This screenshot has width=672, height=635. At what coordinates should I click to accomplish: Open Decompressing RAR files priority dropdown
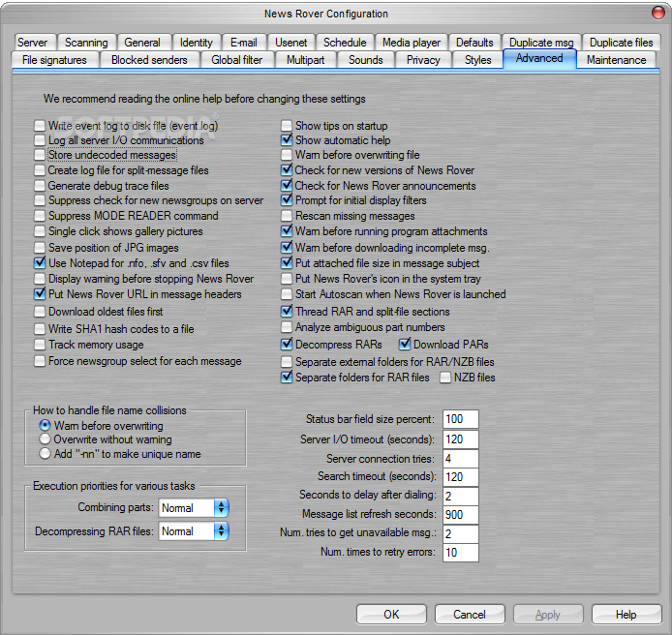(x=194, y=531)
